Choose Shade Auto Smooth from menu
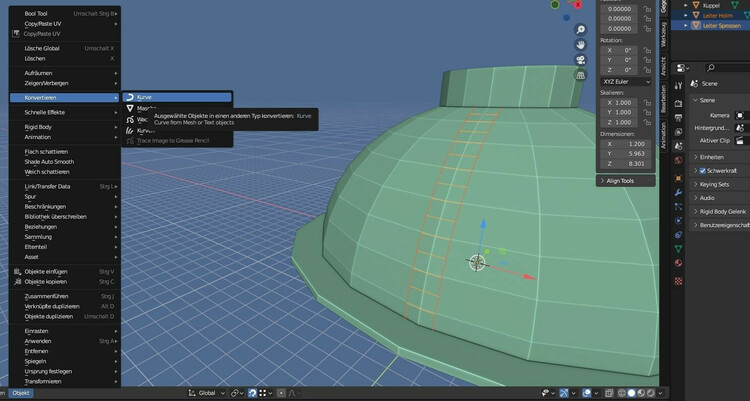750x401 pixels. 49,161
